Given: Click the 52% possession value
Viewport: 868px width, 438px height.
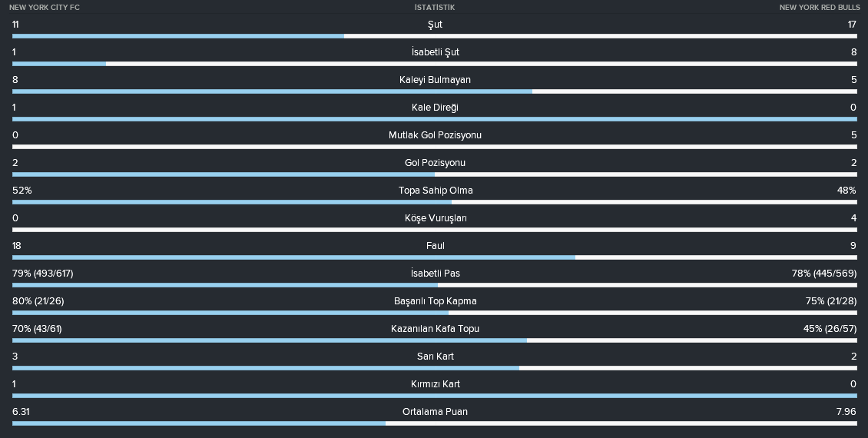Looking at the screenshot, I should 22,191.
